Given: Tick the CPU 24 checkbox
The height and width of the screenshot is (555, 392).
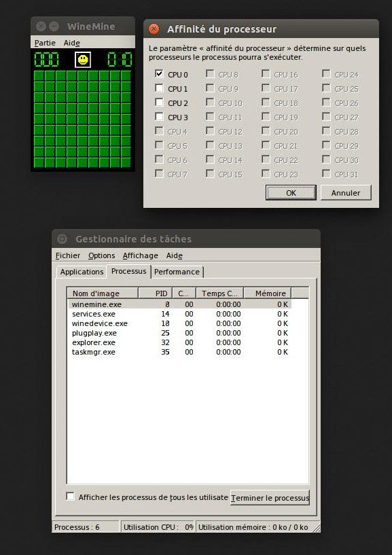Looking at the screenshot, I should (326, 73).
